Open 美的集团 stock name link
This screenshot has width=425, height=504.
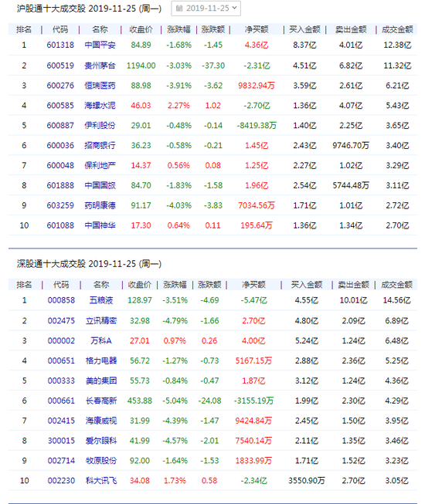pos(101,381)
